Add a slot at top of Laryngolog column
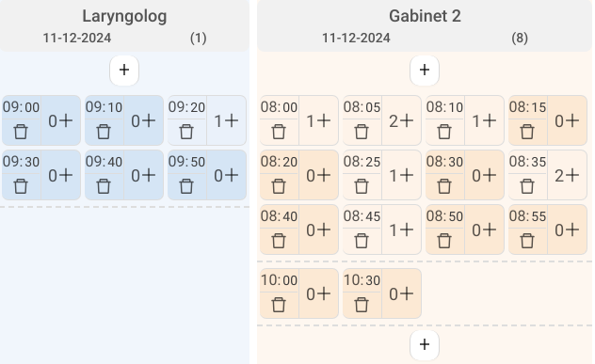Screen dimensions: 595x364 coord(124,71)
